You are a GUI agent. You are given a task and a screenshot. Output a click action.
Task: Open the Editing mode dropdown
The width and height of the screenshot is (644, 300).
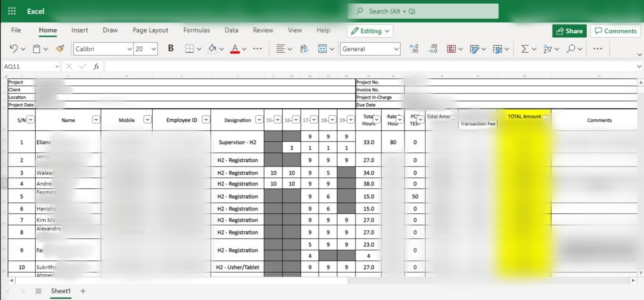370,31
